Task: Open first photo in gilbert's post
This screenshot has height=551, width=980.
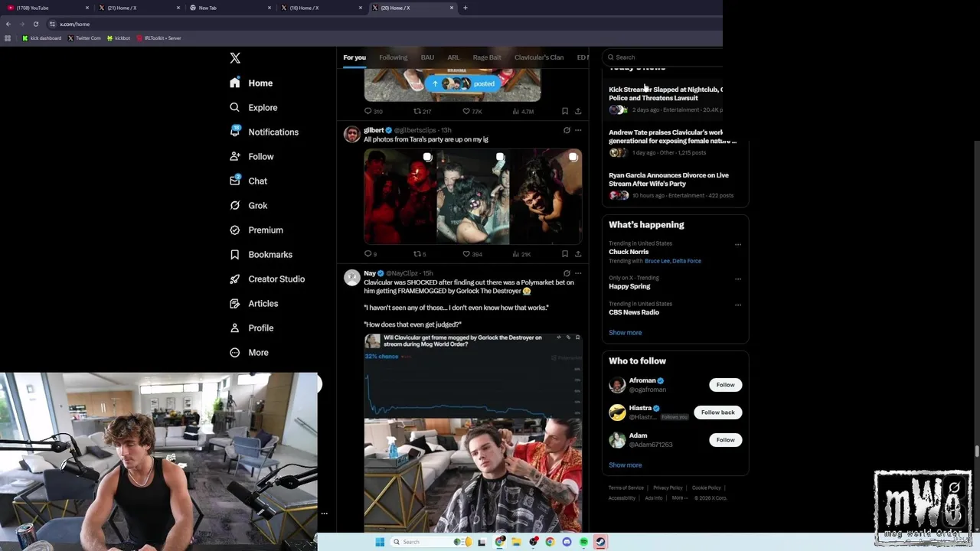Action: pos(400,197)
